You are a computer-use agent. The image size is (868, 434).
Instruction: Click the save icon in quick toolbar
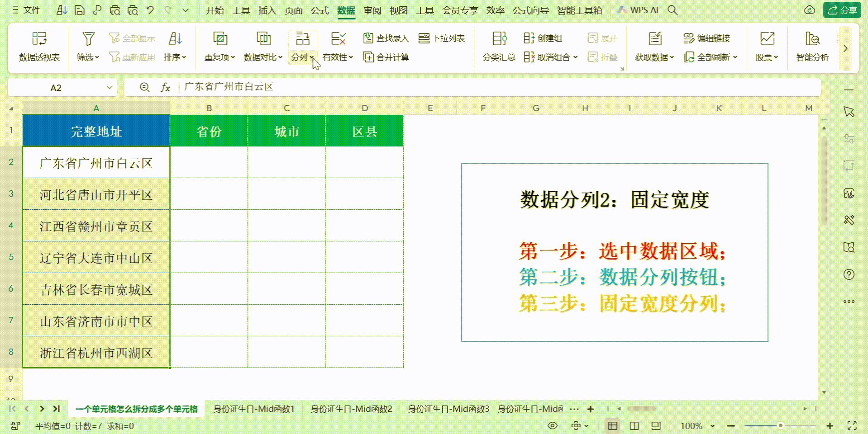click(x=80, y=10)
